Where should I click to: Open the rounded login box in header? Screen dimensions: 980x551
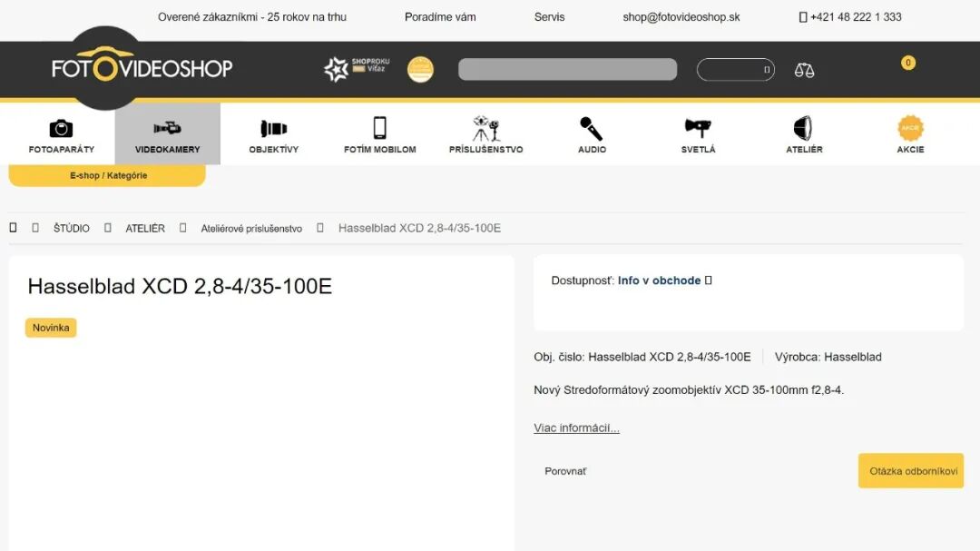[736, 69]
